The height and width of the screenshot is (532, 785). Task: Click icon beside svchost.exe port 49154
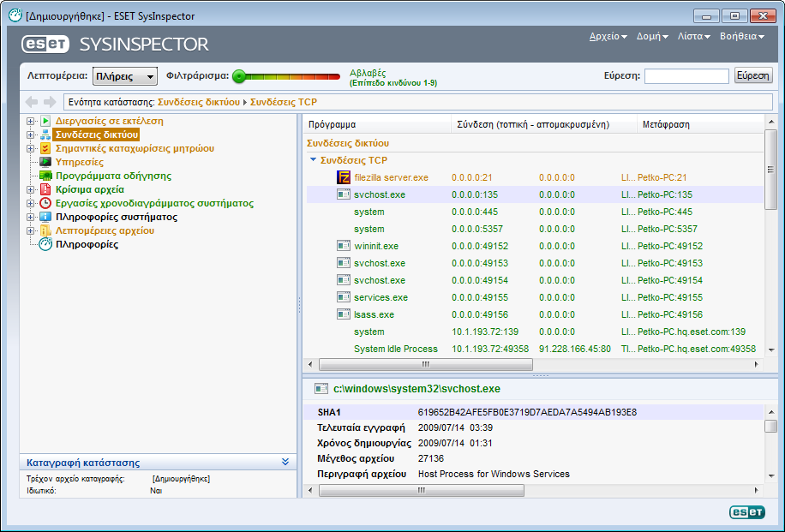click(x=344, y=280)
